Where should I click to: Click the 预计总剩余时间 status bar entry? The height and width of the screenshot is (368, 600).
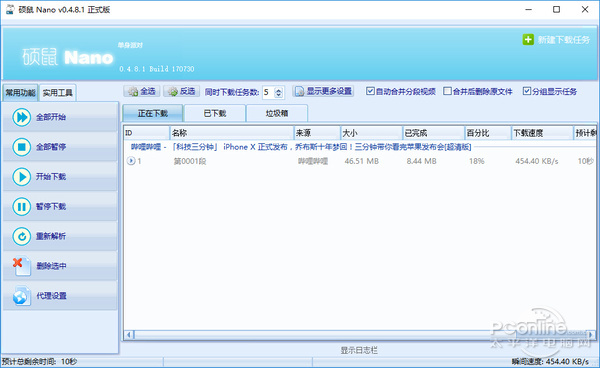[39, 361]
